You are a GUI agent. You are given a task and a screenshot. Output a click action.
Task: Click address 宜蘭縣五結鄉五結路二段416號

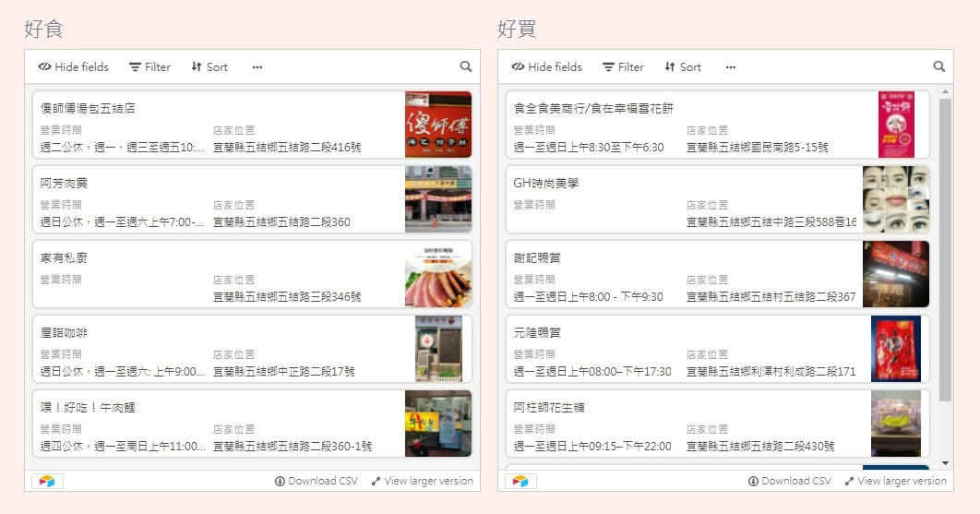point(287,148)
